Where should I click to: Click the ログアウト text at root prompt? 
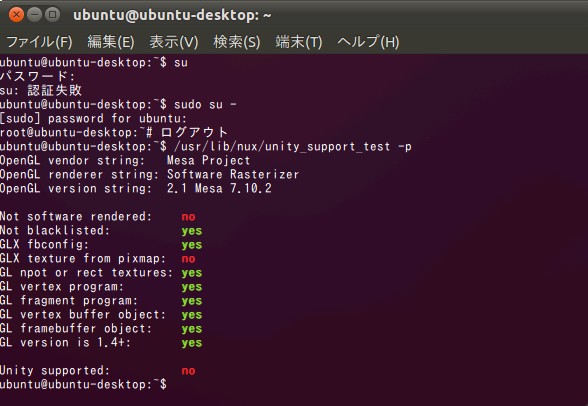tap(194, 132)
